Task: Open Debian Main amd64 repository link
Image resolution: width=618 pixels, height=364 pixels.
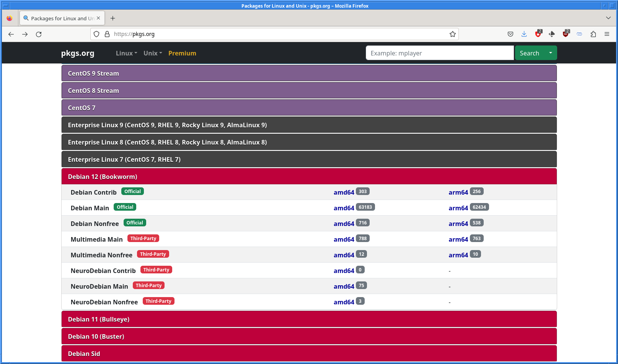Action: coord(344,208)
